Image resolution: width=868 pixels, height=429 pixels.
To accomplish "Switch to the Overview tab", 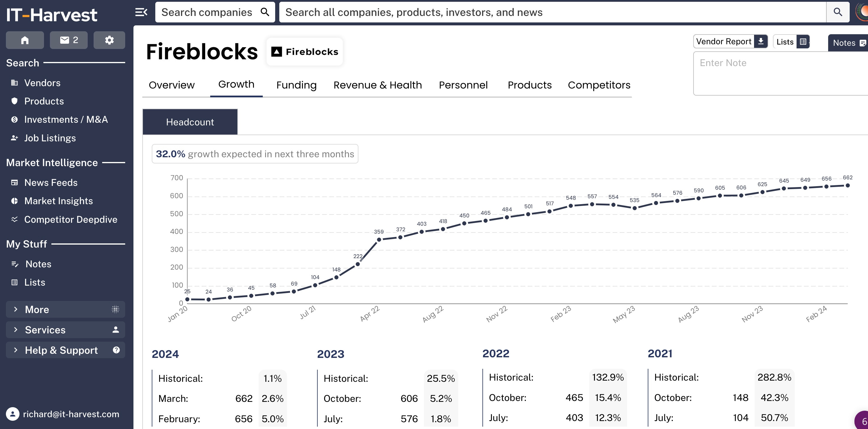I will (x=172, y=85).
